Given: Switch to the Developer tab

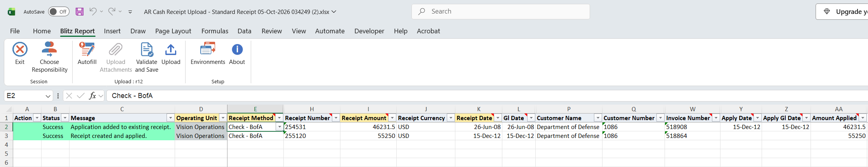Looking at the screenshot, I should (369, 31).
